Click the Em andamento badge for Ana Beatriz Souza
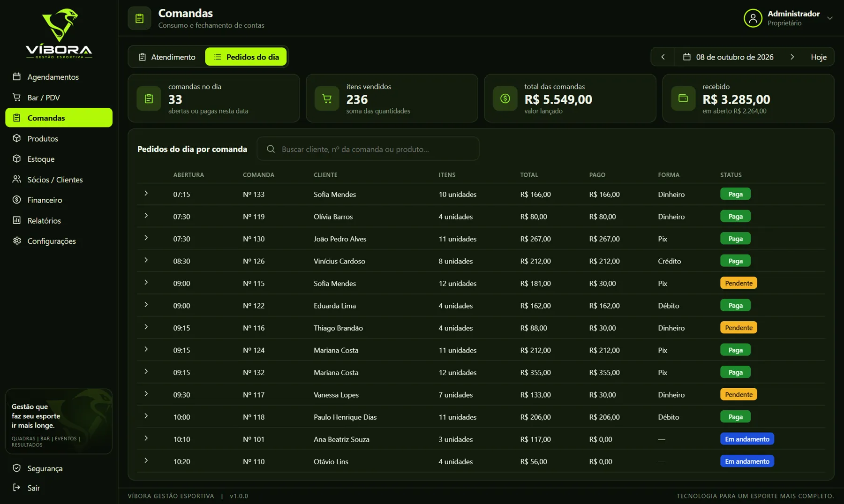 [747, 439]
